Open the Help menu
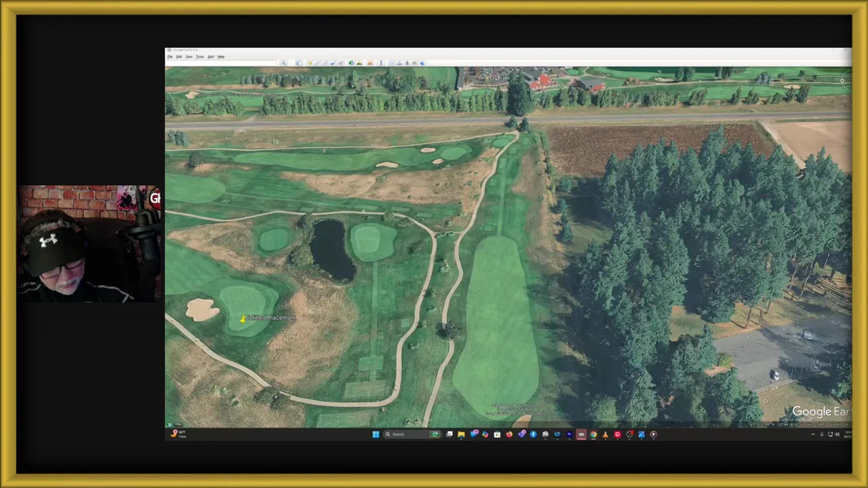This screenshot has height=488, width=868. click(220, 56)
